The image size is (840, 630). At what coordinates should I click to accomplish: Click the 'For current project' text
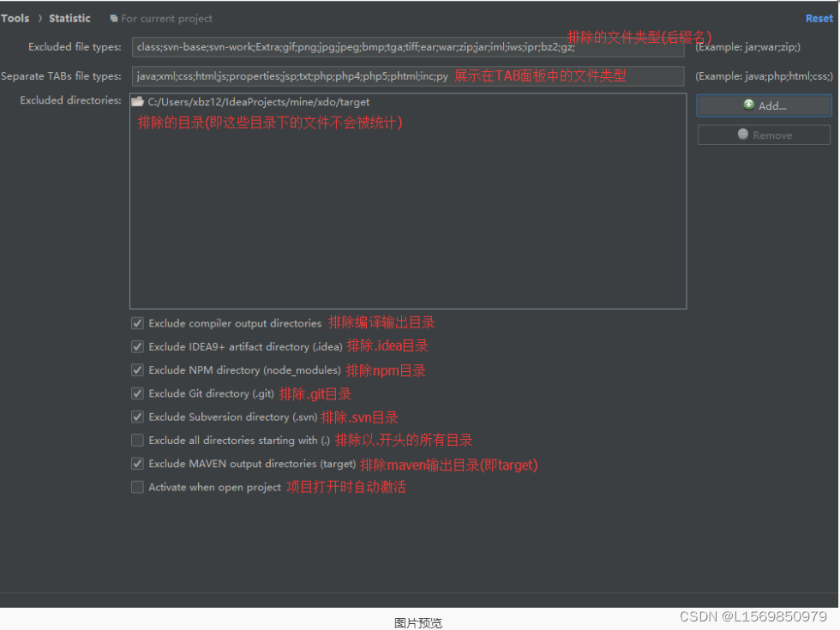(x=166, y=18)
